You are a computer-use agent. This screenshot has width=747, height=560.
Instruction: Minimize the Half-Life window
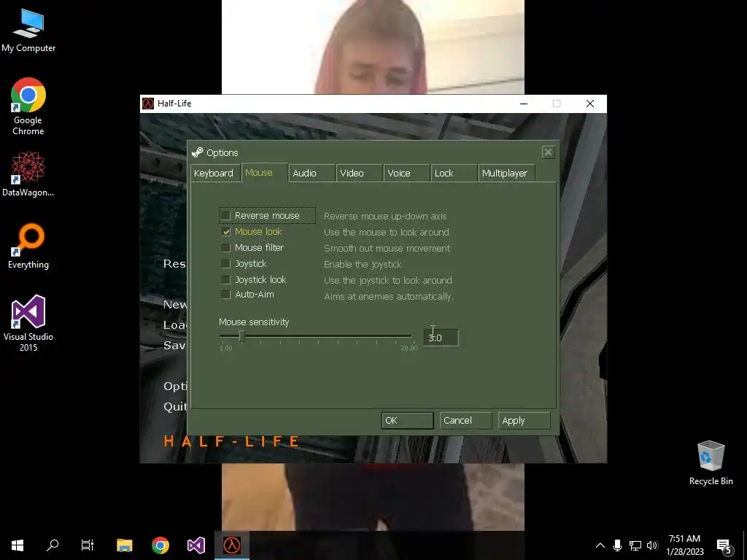click(524, 104)
